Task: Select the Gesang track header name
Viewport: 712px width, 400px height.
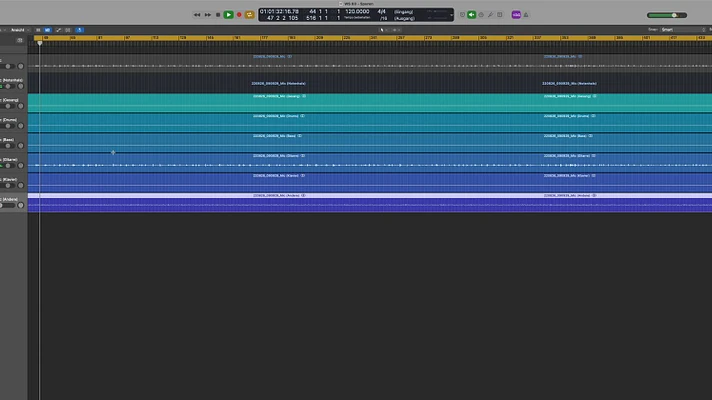Action: click(x=10, y=100)
